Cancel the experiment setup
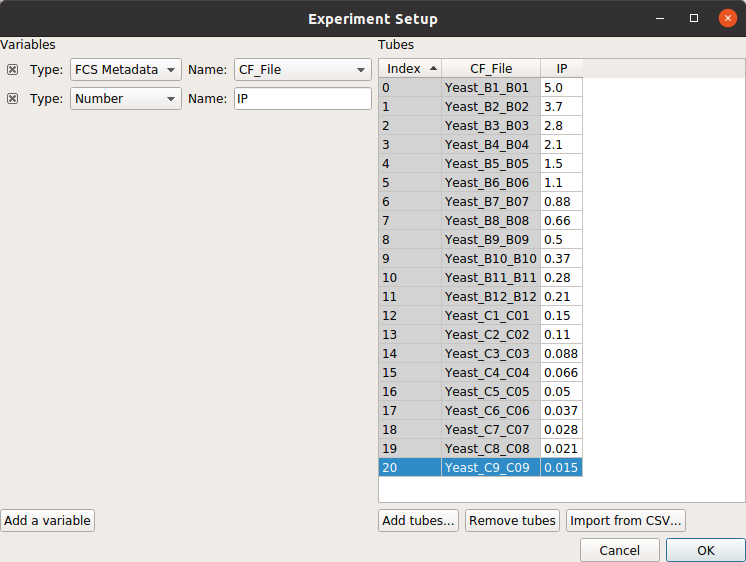 tap(619, 550)
